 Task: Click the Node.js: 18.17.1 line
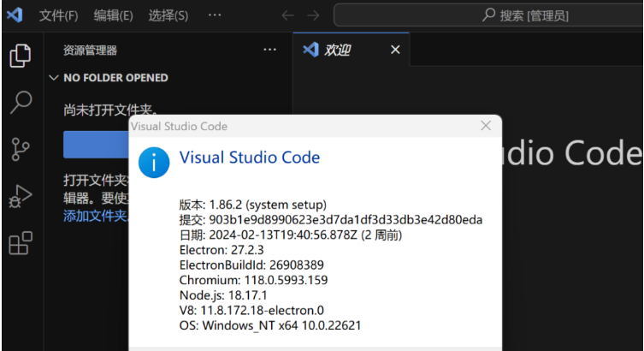[223, 295]
